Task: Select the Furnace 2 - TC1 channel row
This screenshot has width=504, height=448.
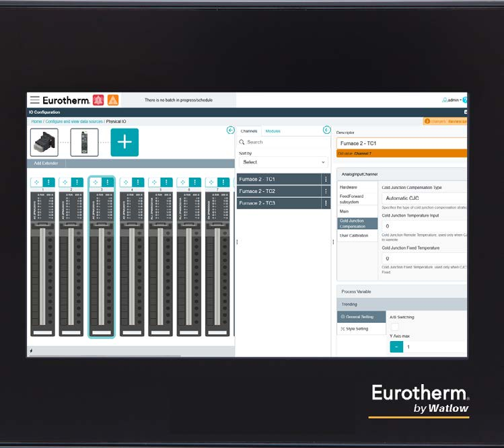Action: click(x=279, y=179)
